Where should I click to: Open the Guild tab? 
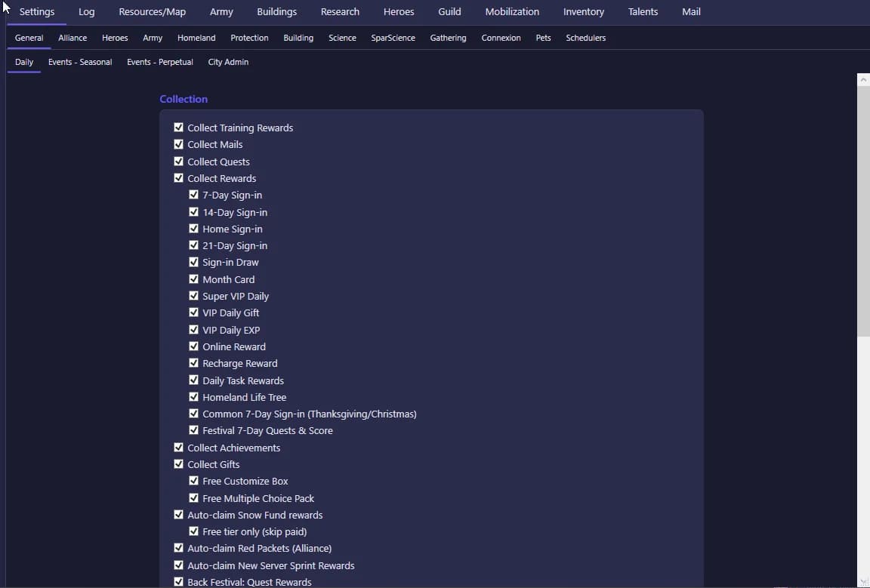click(449, 11)
